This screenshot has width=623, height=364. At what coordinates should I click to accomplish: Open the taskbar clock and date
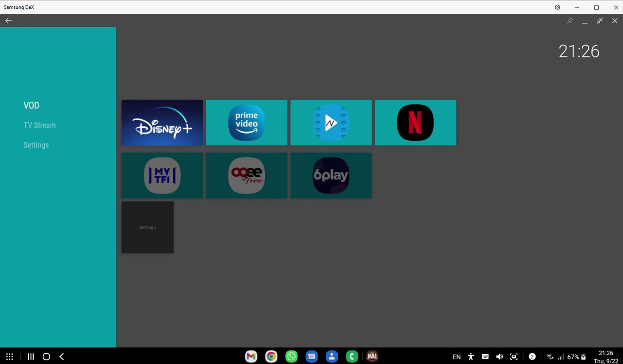[x=606, y=357]
